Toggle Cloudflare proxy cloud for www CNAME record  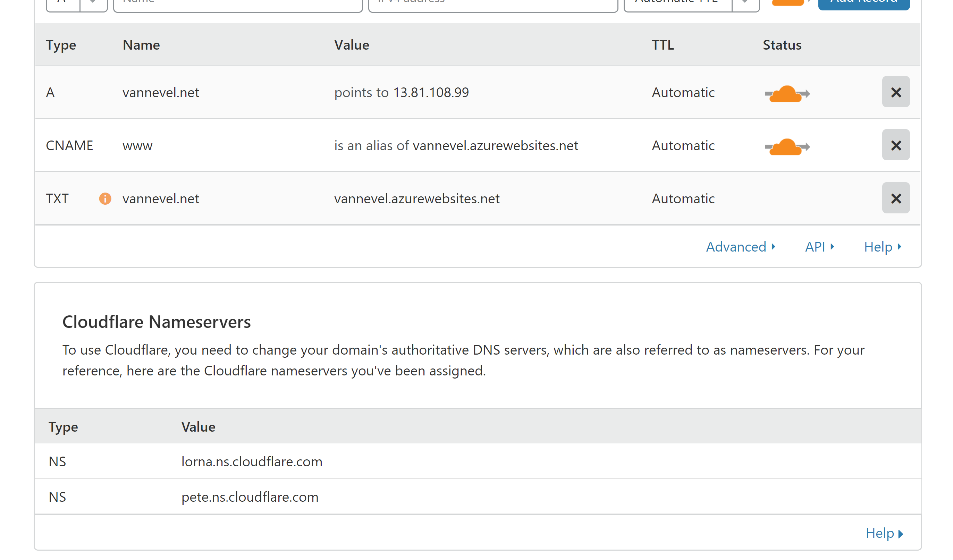click(x=787, y=146)
